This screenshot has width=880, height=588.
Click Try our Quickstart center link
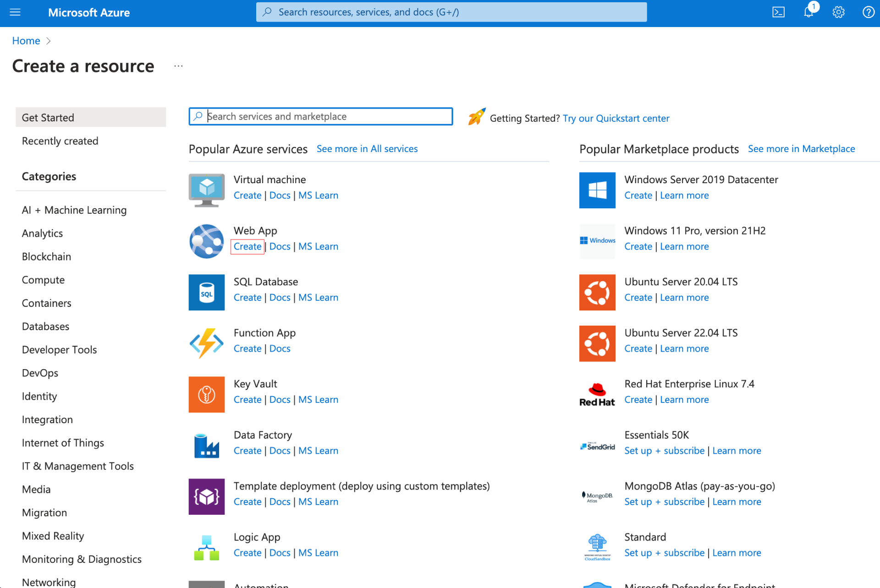click(x=616, y=118)
